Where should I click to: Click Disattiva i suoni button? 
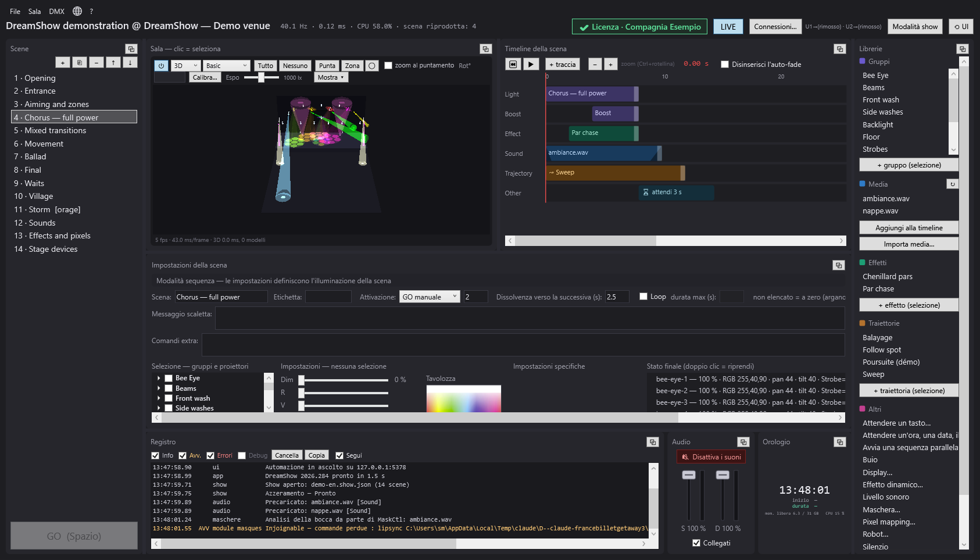pyautogui.click(x=711, y=457)
